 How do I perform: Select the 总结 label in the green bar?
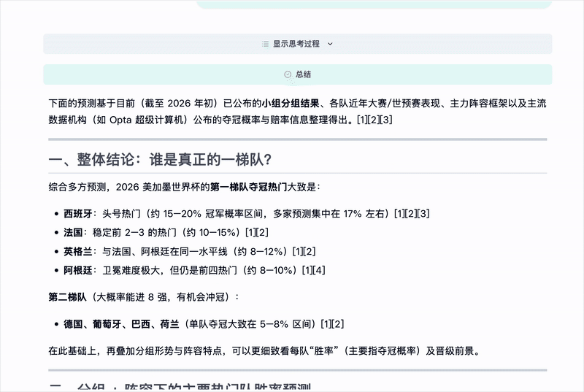pos(303,74)
